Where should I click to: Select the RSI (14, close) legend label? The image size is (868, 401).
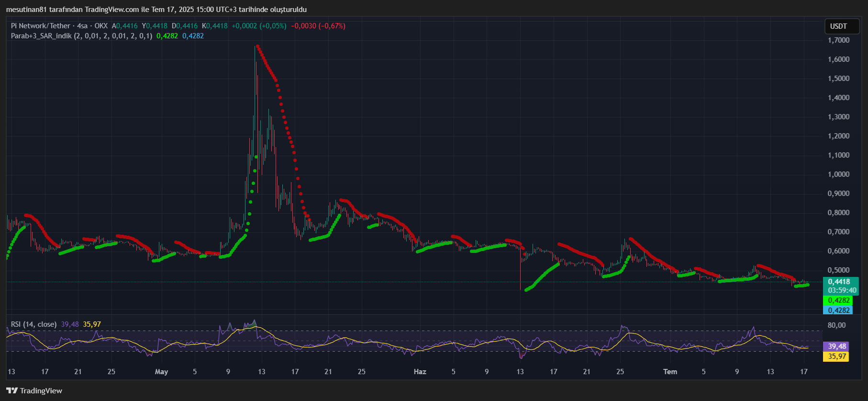coord(33,324)
